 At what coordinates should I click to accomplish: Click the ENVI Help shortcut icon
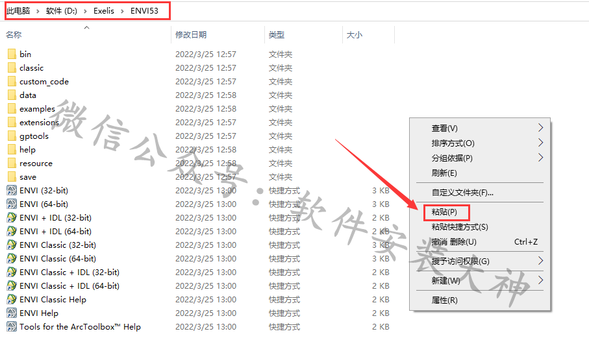point(12,313)
